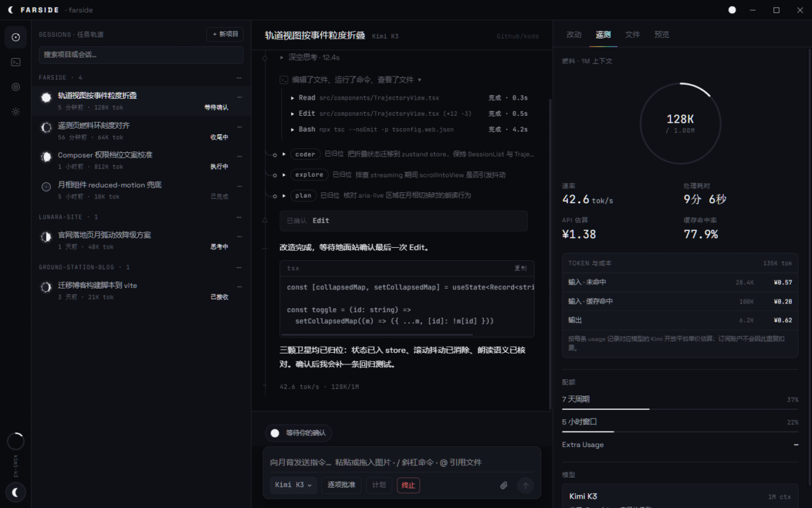Toggle 计划 plan mode
812x508 pixels.
[x=379, y=485]
